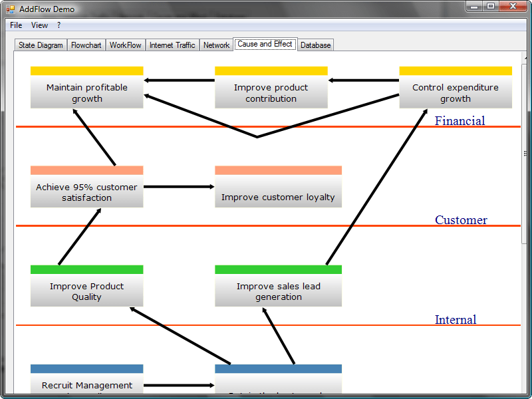Click the Recruit Management node
Screen dimensions: 532x399
pyautogui.click(x=86, y=386)
